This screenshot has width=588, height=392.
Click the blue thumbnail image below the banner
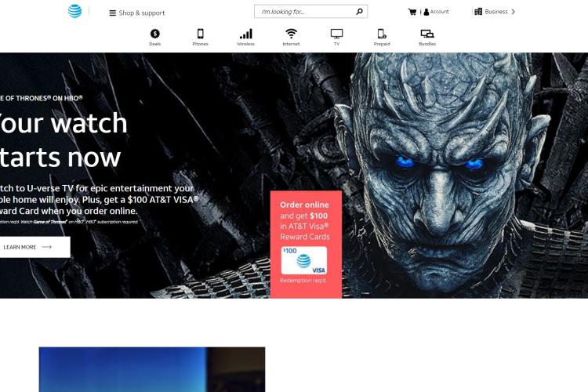click(152, 369)
